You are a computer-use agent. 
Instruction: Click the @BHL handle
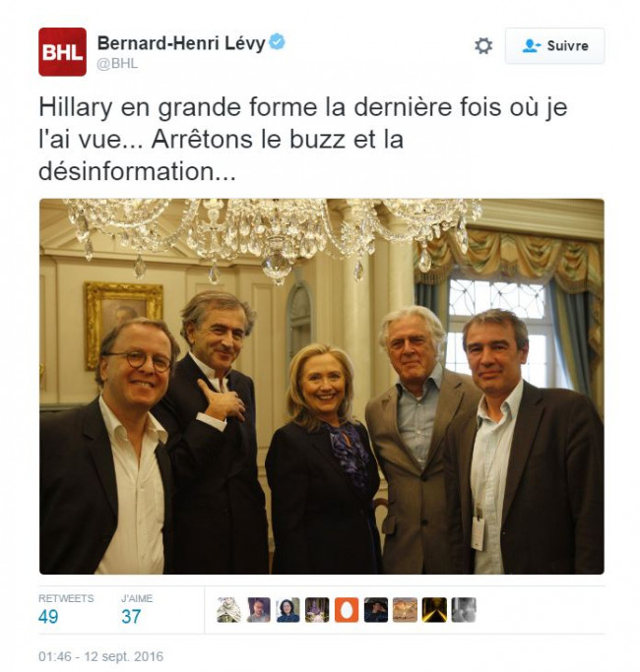click(117, 63)
